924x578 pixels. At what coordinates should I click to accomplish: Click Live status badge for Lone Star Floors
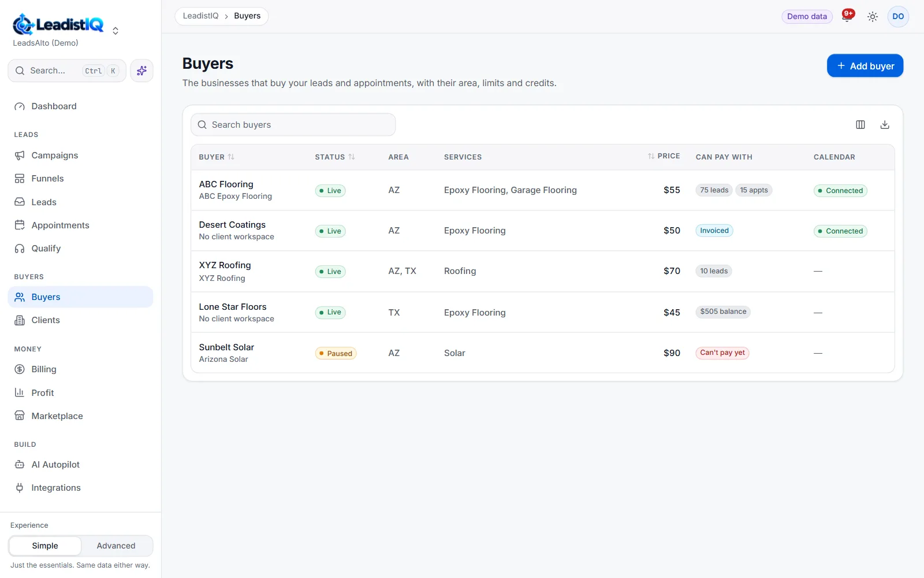[x=330, y=313]
